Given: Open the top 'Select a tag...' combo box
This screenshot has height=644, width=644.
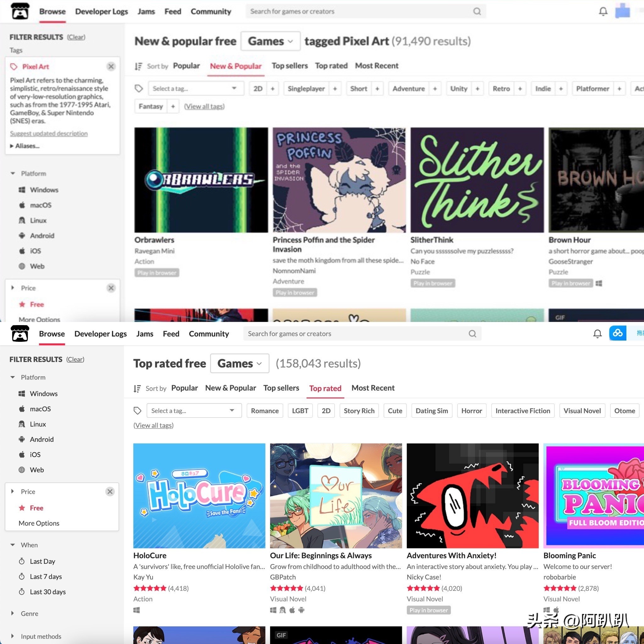Looking at the screenshot, I should click(196, 89).
